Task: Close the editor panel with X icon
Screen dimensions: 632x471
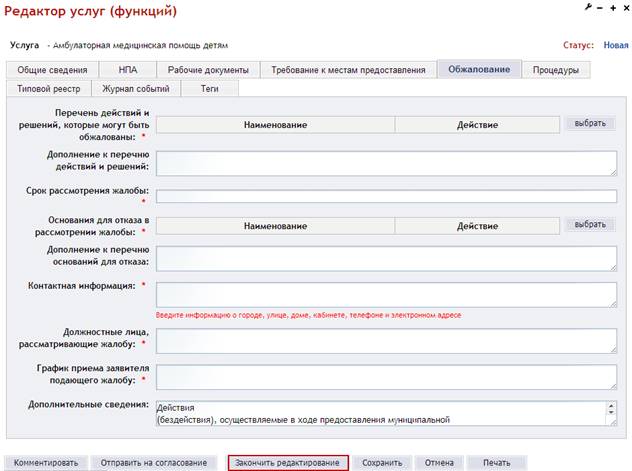Action: pyautogui.click(x=626, y=8)
